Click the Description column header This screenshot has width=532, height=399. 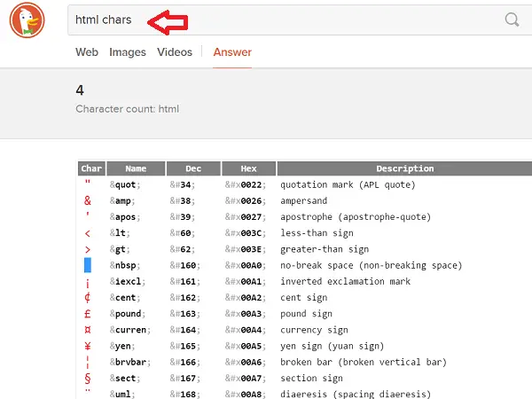404,168
